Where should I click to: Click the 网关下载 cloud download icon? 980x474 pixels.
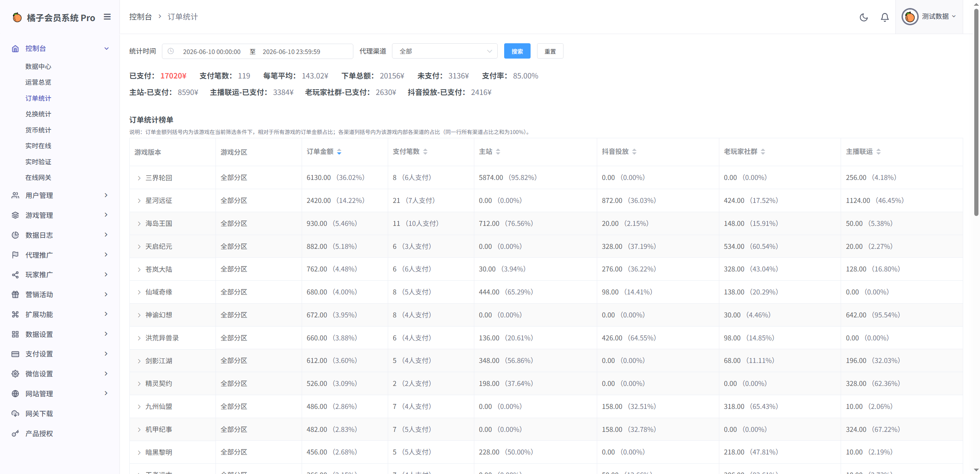pyautogui.click(x=15, y=414)
